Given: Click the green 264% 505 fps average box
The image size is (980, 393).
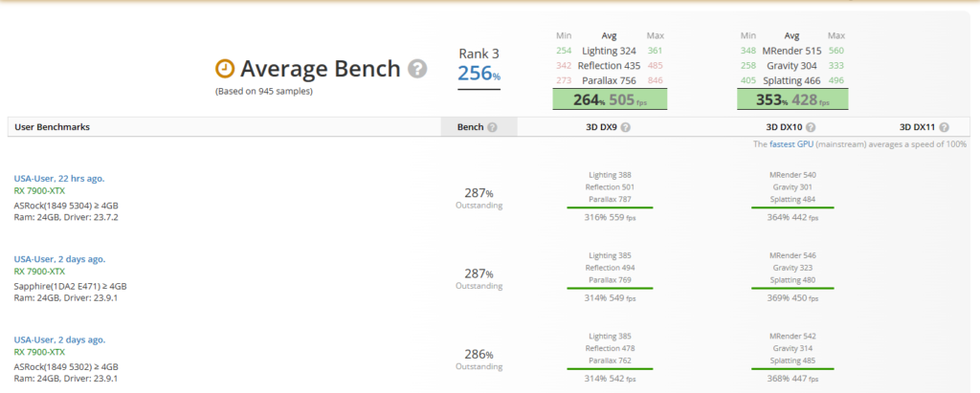Looking at the screenshot, I should click(609, 99).
